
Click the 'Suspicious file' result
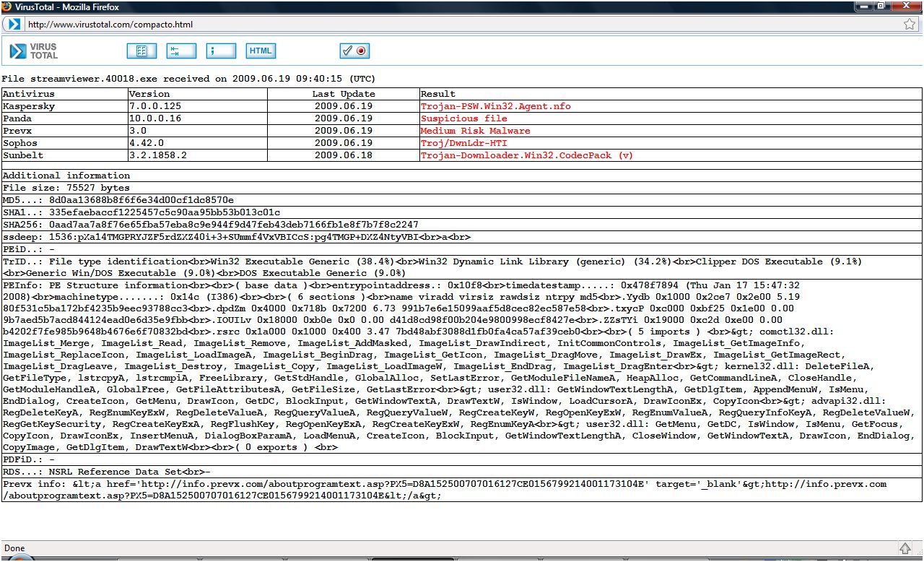(464, 118)
